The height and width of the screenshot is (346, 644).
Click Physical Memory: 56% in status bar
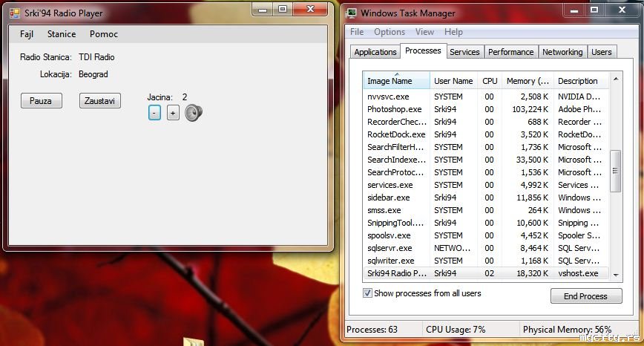pos(567,330)
